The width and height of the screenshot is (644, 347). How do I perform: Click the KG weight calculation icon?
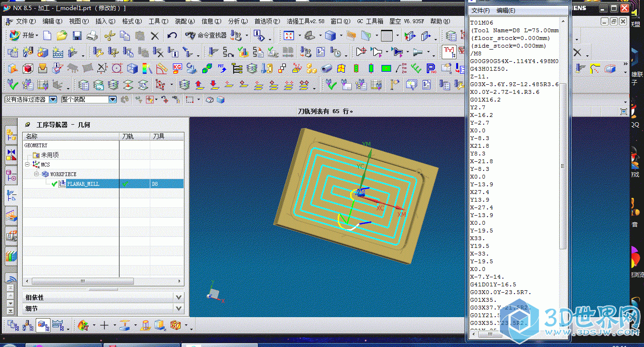[177, 68]
